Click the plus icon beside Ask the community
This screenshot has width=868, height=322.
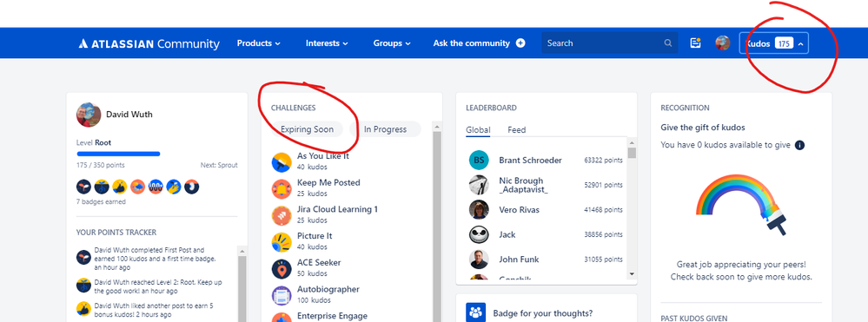520,43
